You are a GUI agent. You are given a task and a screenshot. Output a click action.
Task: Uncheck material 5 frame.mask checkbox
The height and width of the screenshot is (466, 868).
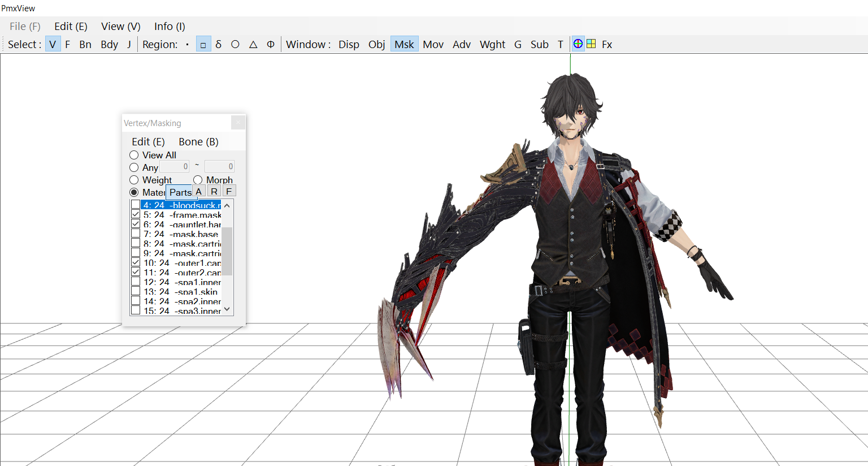(x=136, y=214)
